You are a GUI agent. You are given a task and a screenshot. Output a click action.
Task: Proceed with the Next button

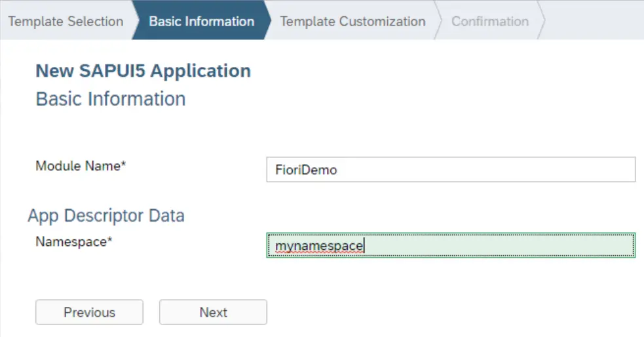tap(213, 312)
